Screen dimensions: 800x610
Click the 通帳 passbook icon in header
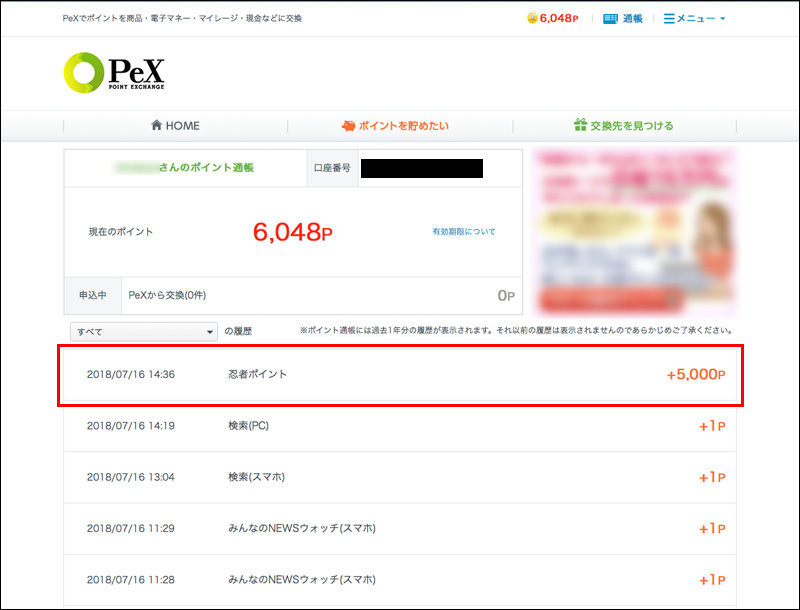[x=610, y=19]
